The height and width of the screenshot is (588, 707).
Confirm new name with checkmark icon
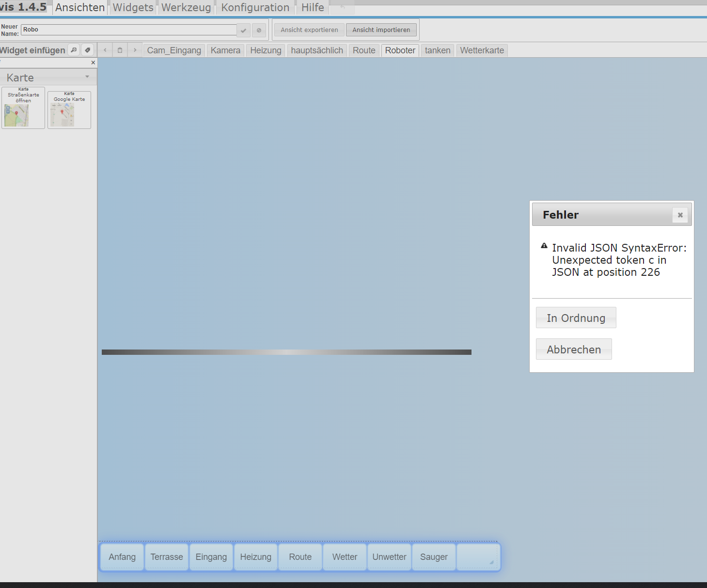pyautogui.click(x=243, y=30)
